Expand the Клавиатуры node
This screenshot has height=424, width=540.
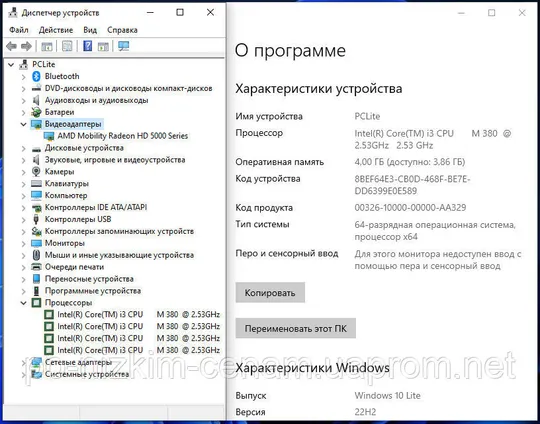click(23, 184)
